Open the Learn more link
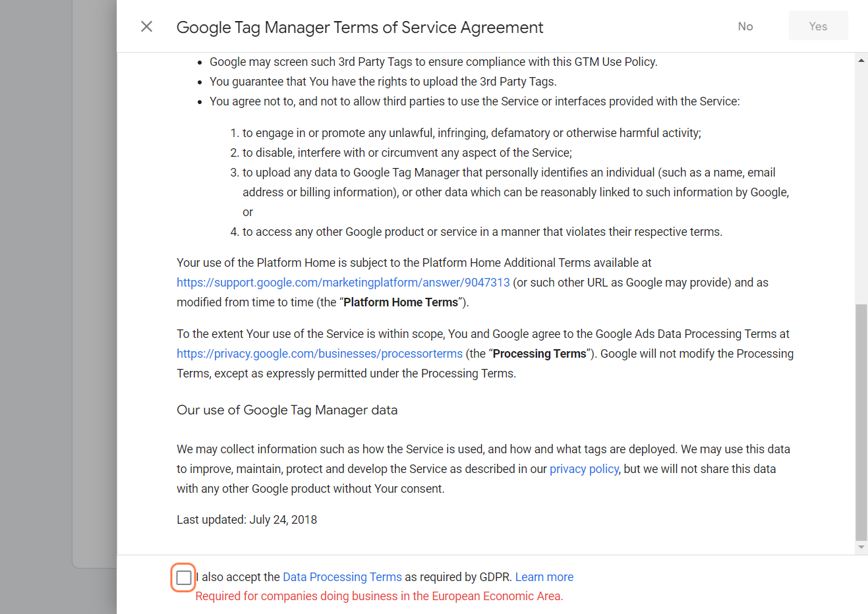The image size is (868, 614). click(544, 577)
